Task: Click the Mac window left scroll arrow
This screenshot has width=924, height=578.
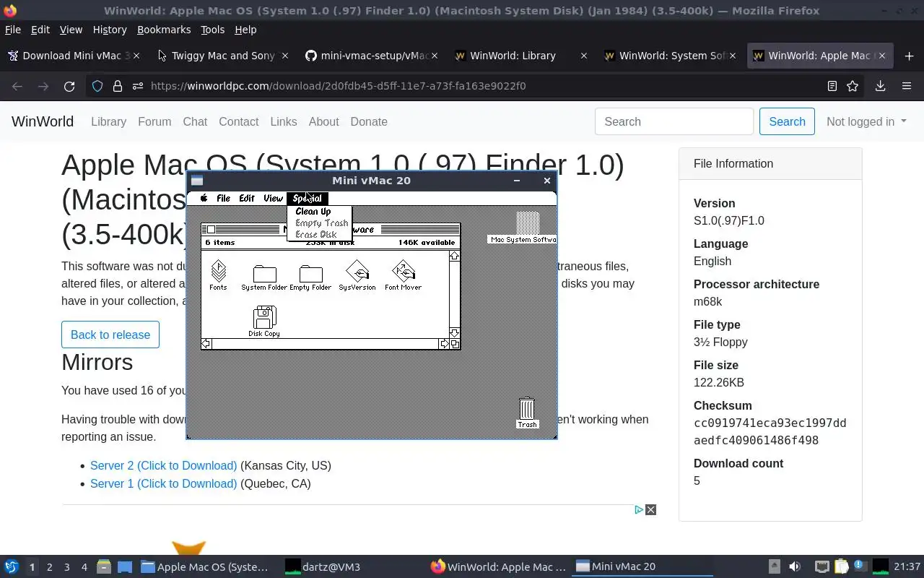Action: tap(206, 344)
